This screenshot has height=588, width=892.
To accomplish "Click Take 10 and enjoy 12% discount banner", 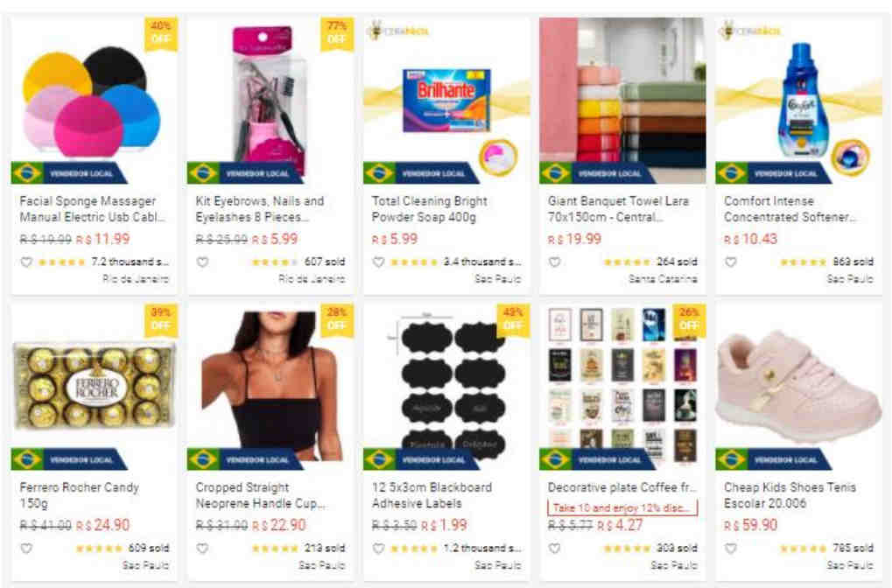I will point(622,507).
